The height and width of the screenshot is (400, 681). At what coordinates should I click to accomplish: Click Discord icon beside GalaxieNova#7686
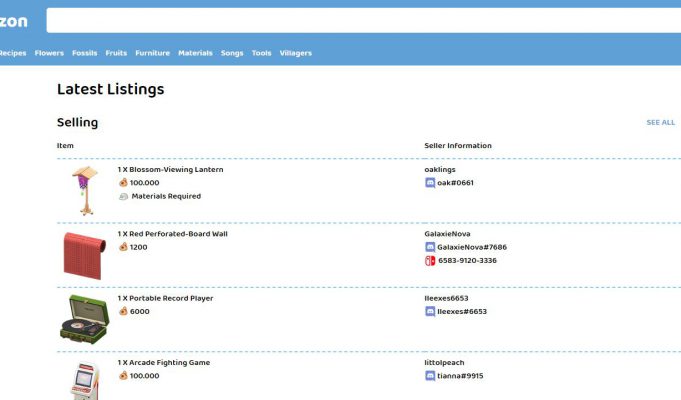point(430,247)
